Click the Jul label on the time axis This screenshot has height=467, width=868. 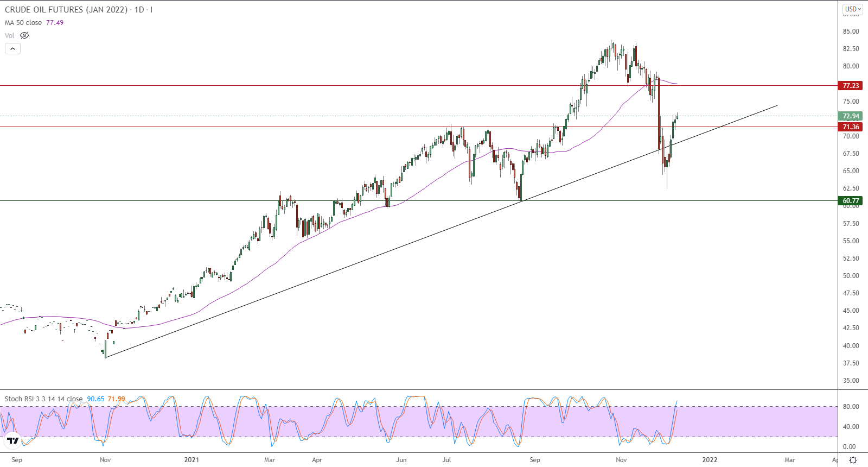tap(446, 460)
